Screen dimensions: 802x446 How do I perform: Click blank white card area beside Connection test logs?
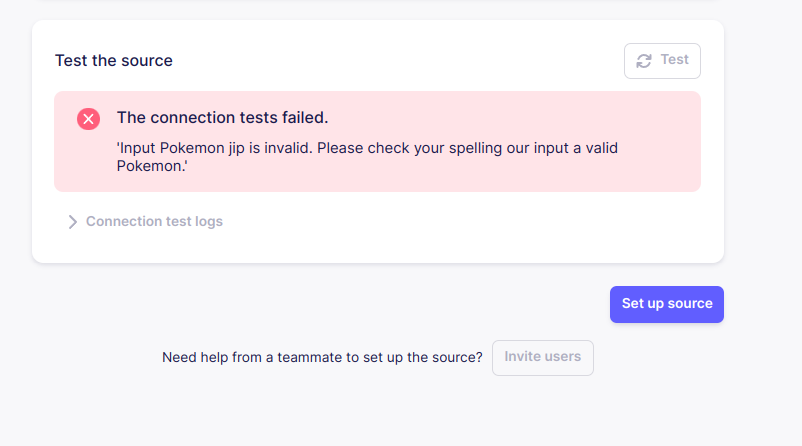[460, 221]
